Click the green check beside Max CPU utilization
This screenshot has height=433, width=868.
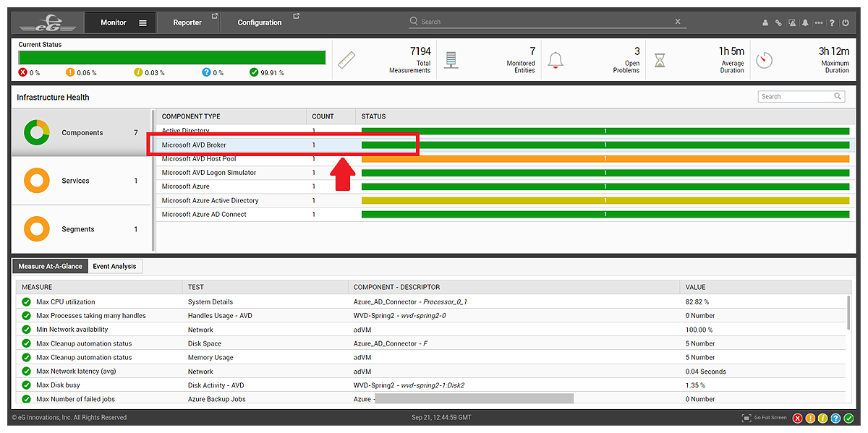[27, 302]
